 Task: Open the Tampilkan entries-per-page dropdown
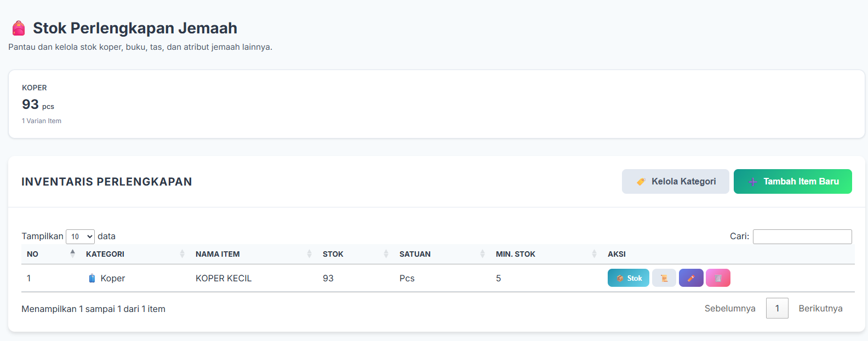point(80,236)
